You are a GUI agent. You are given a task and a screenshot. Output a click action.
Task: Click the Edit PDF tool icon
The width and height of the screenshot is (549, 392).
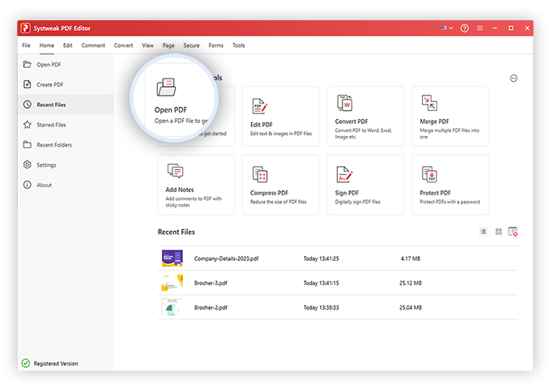[x=259, y=106]
